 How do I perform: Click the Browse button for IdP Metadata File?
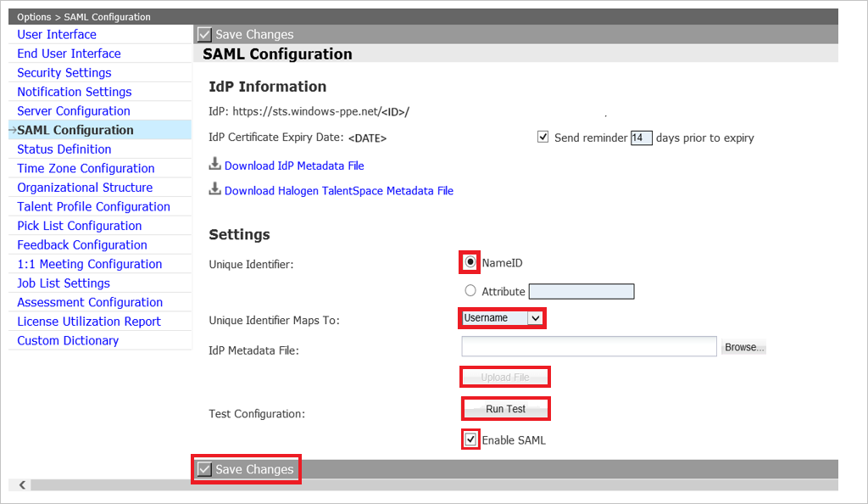(743, 346)
